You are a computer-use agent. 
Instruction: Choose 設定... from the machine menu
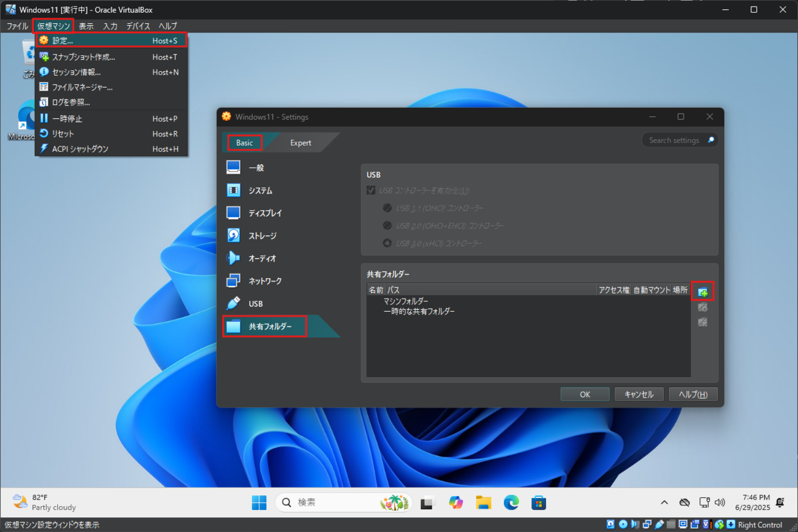point(111,41)
